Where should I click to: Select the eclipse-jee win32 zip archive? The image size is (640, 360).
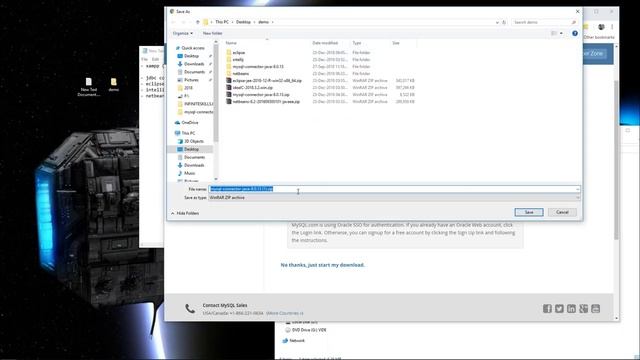click(x=267, y=80)
